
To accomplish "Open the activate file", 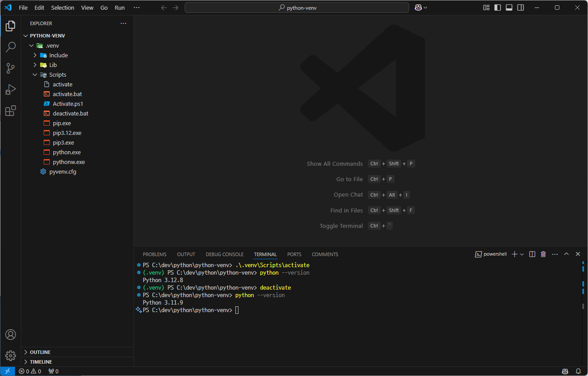I will click(x=77, y=84).
